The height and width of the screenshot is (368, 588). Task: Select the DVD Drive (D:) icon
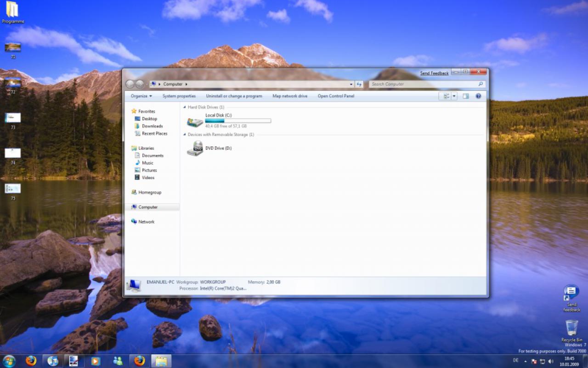pos(195,148)
